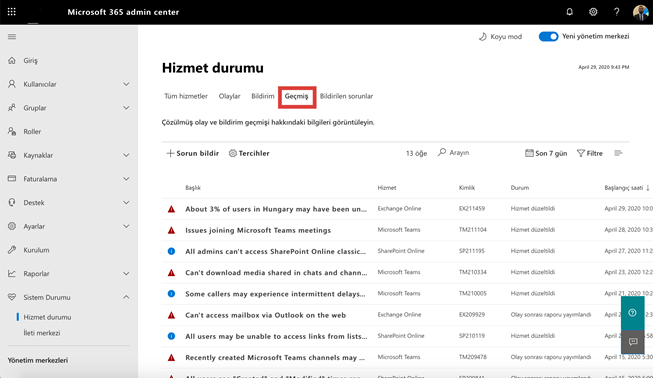
Task: Open the settings gear in header
Action: (x=593, y=12)
